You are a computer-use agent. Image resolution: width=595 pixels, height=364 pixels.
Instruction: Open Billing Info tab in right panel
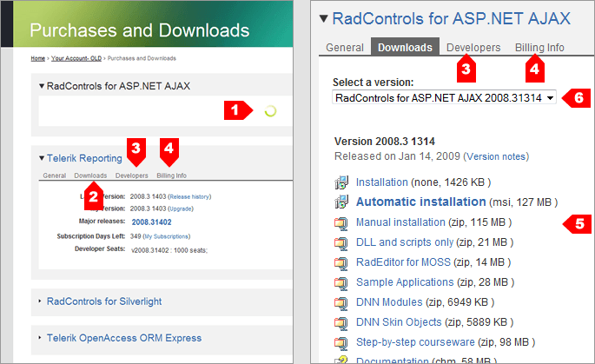(x=539, y=48)
